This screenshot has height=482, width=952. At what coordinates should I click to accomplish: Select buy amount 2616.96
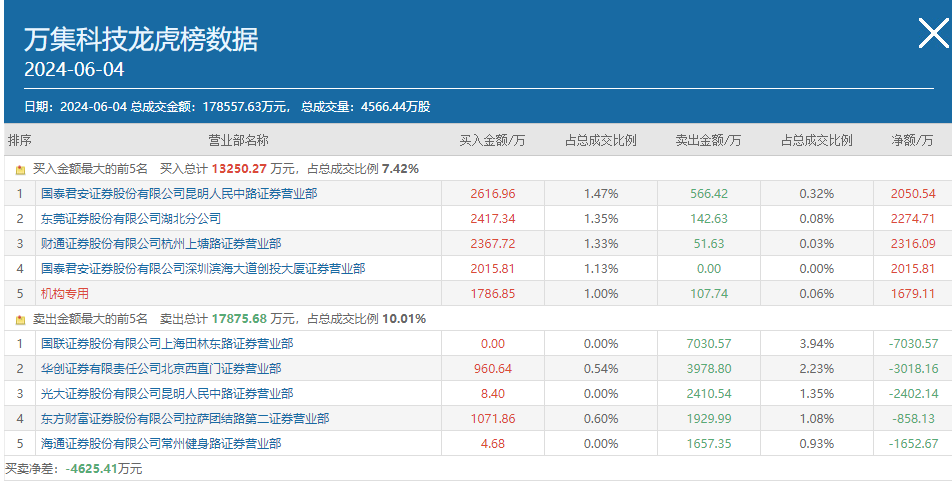point(492,194)
